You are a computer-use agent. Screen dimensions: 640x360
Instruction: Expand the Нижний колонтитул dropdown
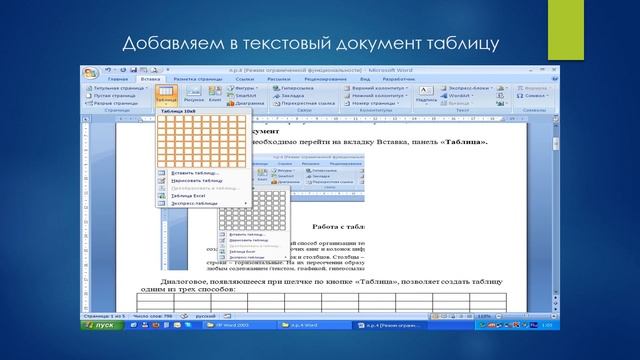tap(376, 96)
